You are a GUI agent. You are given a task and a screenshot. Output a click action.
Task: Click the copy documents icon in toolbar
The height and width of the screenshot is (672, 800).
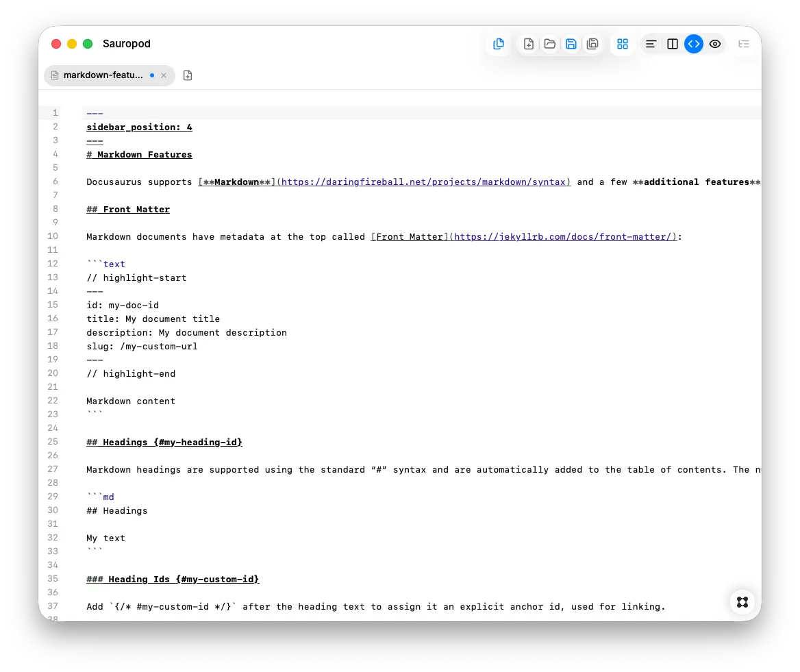point(499,44)
